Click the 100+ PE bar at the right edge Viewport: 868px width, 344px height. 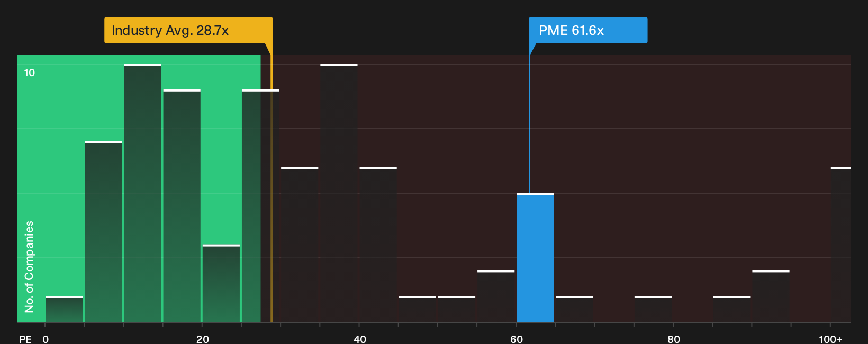coord(841,245)
